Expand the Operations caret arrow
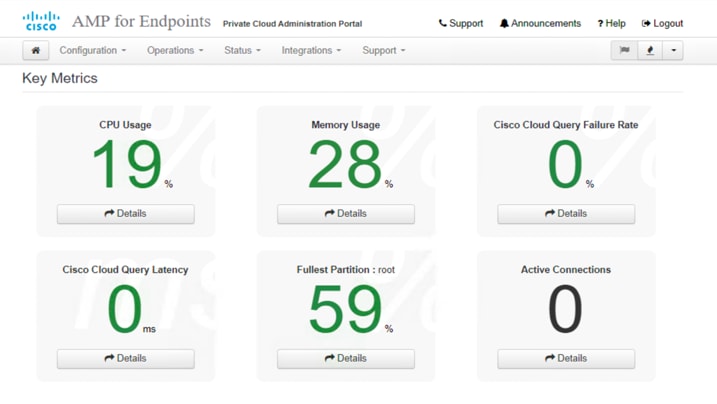The height and width of the screenshot is (404, 717). (x=201, y=51)
